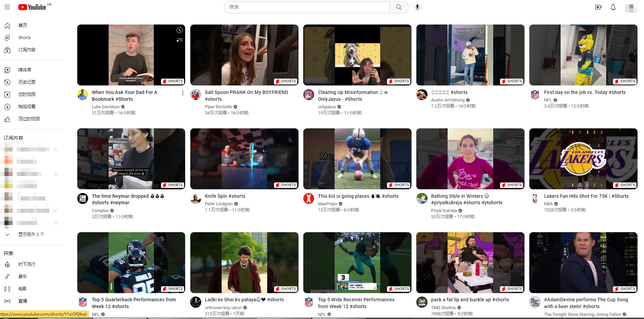
Task: Click the create video icon in the header
Action: (598, 7)
